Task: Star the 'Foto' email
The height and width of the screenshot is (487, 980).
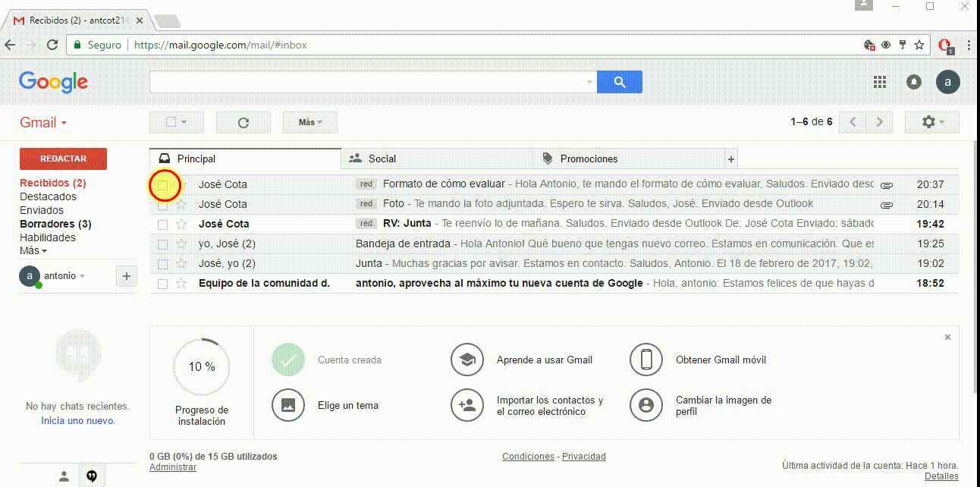Action: pyautogui.click(x=181, y=204)
